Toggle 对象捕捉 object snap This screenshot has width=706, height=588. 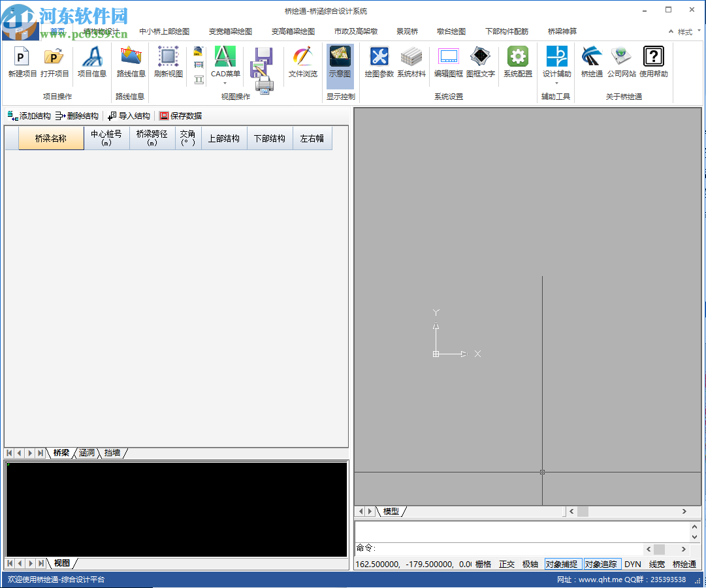tap(562, 564)
